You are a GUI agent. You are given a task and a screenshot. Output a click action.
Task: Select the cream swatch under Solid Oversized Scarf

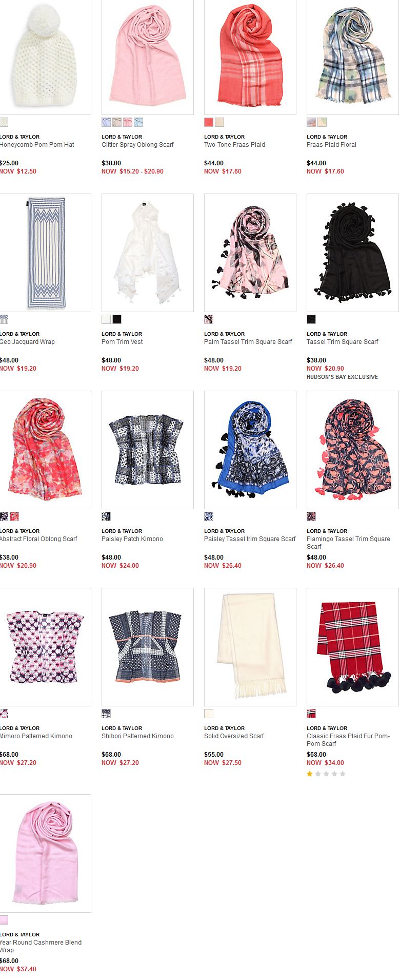(x=209, y=714)
